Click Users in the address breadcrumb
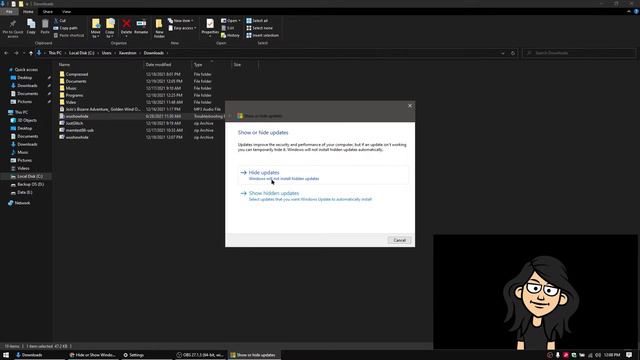This screenshot has width=640, height=360. click(107, 53)
